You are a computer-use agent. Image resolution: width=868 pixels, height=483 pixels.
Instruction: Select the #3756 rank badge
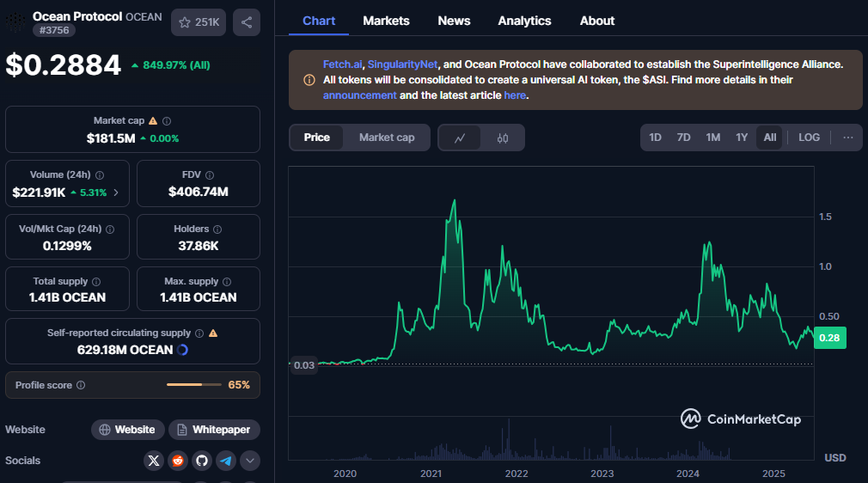click(x=54, y=30)
